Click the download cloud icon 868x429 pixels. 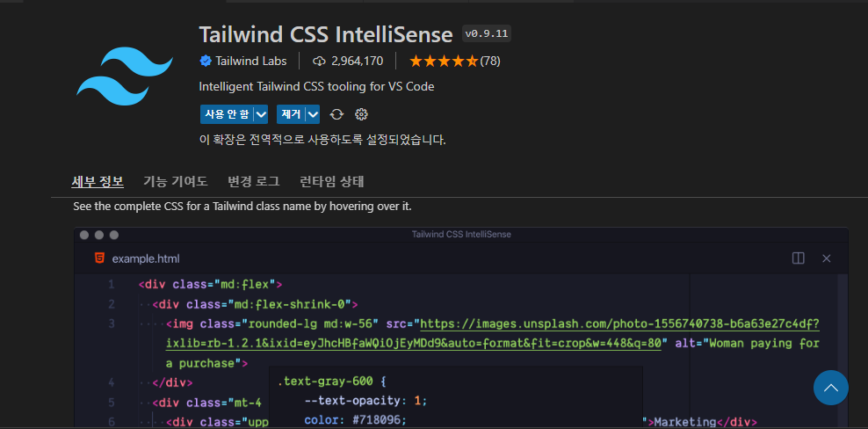click(319, 61)
